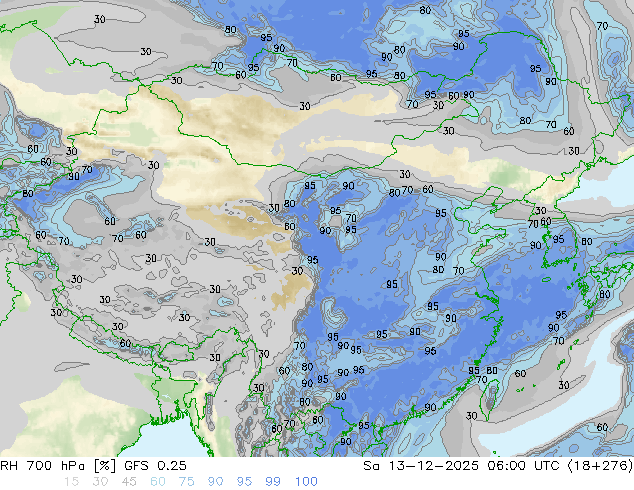
Task: Click the 'RH 700 hPa [%]' caption text
Action: [x=59, y=466]
